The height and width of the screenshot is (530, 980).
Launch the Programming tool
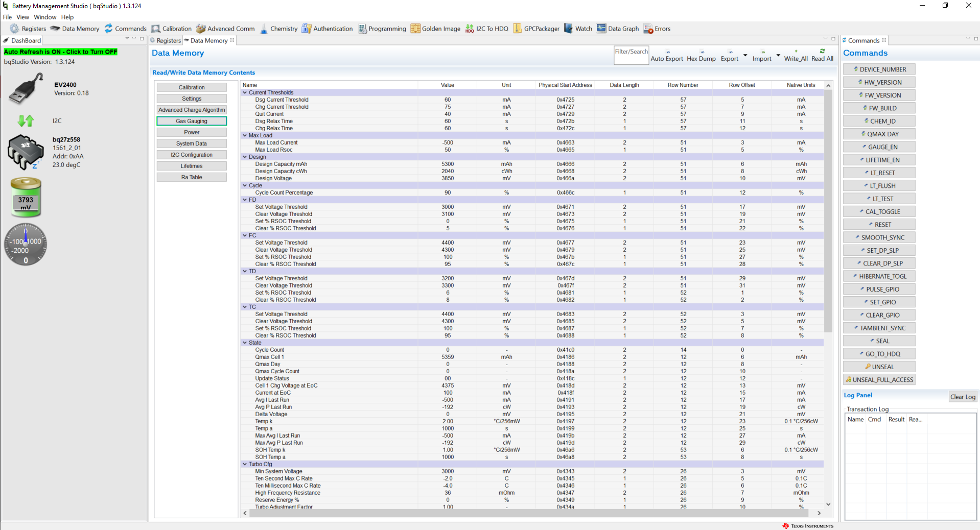click(387, 29)
